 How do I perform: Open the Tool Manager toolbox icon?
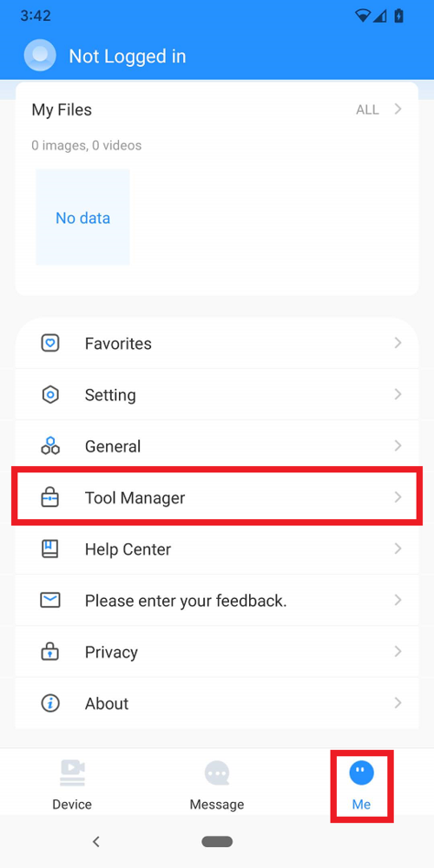point(50,497)
